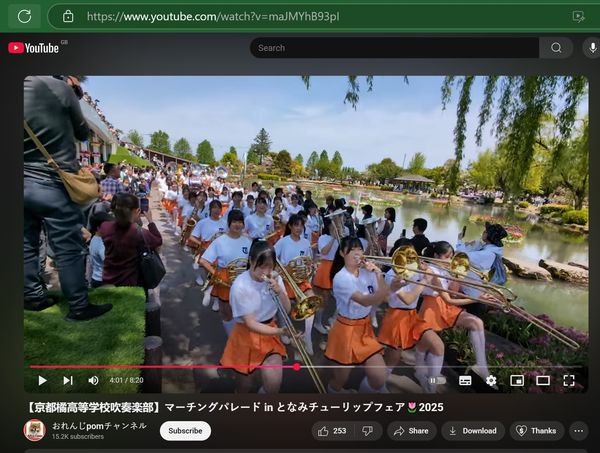
Task: Select the YouTube URL in the address bar
Action: [213, 16]
